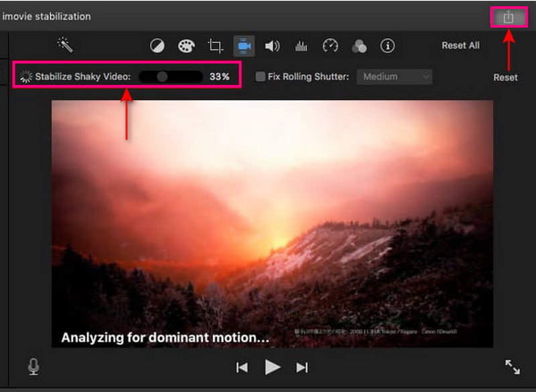This screenshot has width=536, height=392.
Task: Toggle the microphone voiceover control
Action: pyautogui.click(x=33, y=367)
